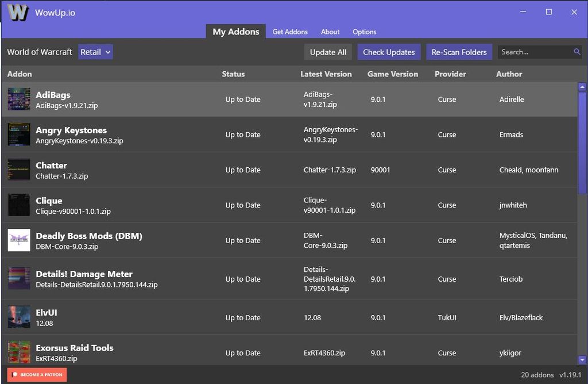Screen dimensions: 588x384
Task: Click the Become a Patron button
Action: click(36, 374)
